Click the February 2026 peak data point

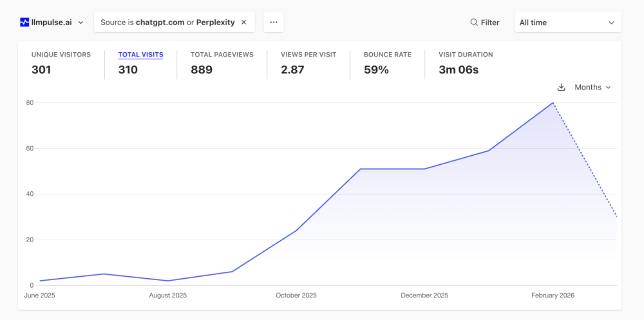pyautogui.click(x=553, y=103)
